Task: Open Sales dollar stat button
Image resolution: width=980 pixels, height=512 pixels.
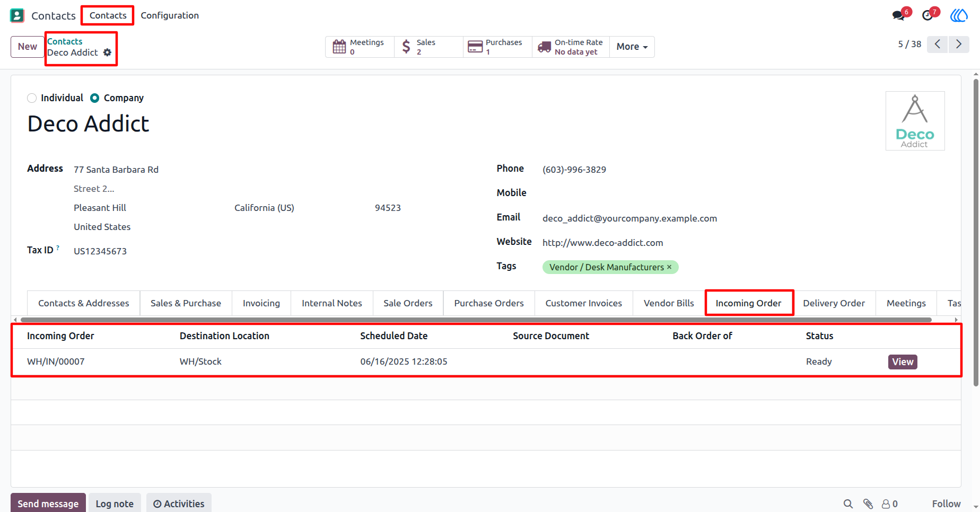Action: [428, 47]
